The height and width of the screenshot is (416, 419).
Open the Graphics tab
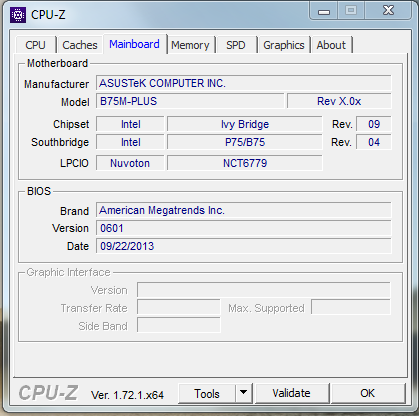point(284,45)
